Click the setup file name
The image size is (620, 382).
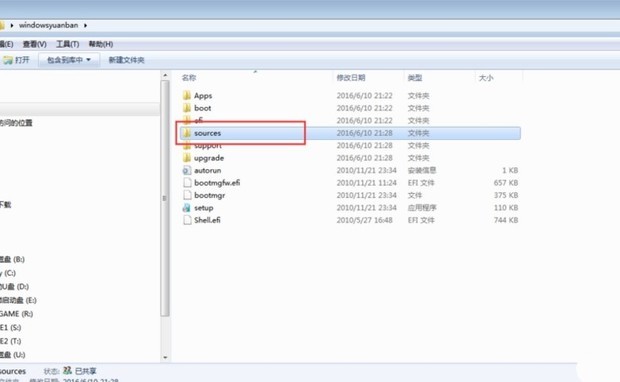(204, 208)
